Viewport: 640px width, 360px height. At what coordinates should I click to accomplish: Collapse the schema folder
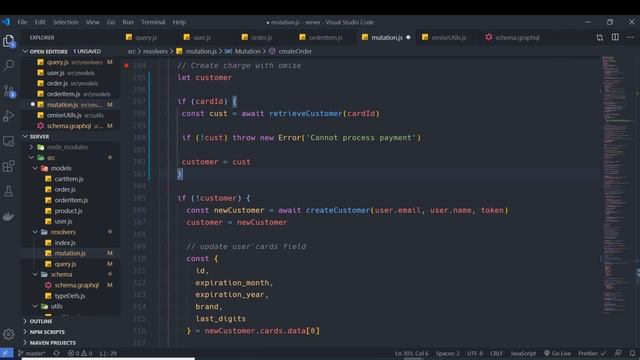click(x=61, y=274)
